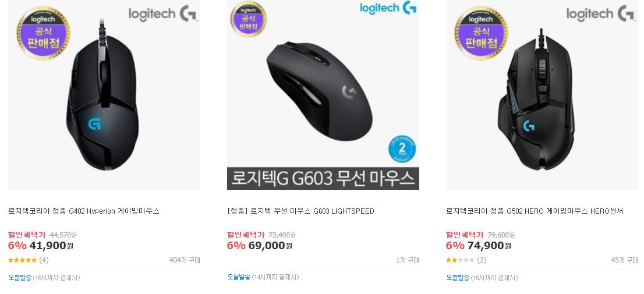
Task: Open the G603 LIGHTSPEED wireless mouse title link
Action: (300, 211)
